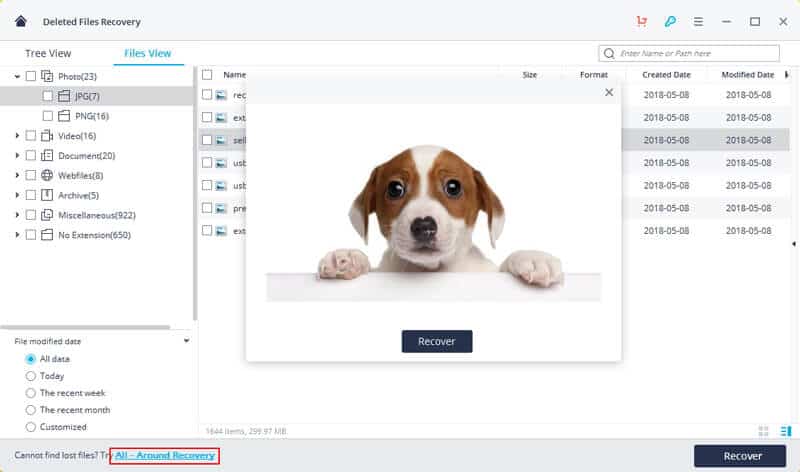Go to the Home screen icon
The height and width of the screenshot is (472, 800).
pos(20,21)
